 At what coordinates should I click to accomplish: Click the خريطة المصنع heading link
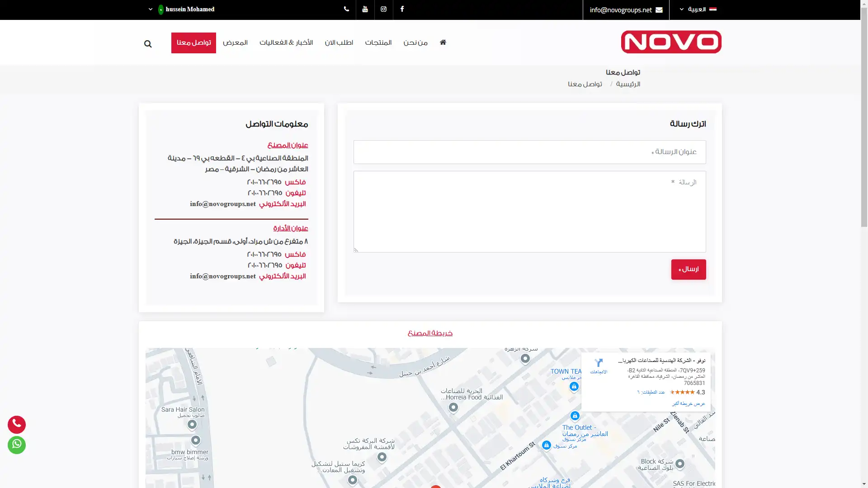(x=430, y=333)
